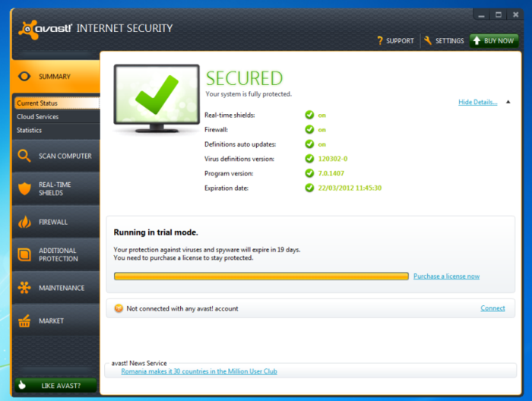This screenshot has width=532, height=401.
Task: Click the Buy Now button label
Action: click(499, 41)
